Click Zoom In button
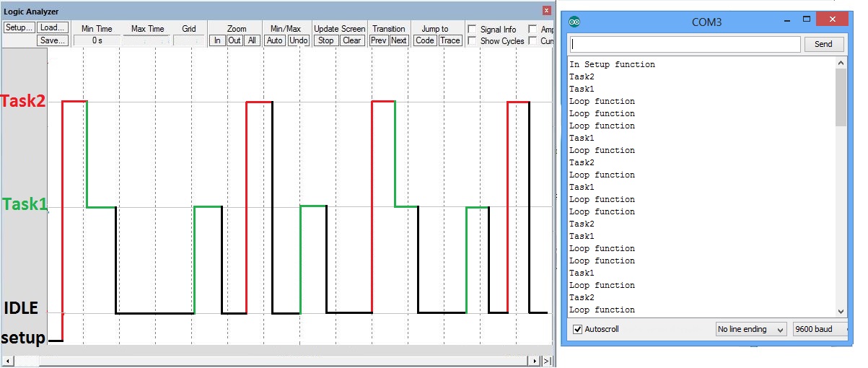The image size is (868, 368). (217, 40)
